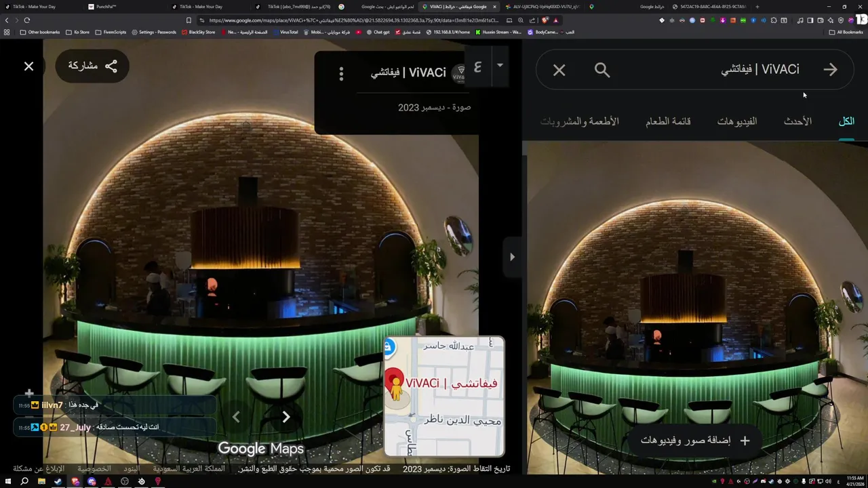This screenshot has height=488, width=868.
Task: Click the ع language button
Action: (x=477, y=66)
